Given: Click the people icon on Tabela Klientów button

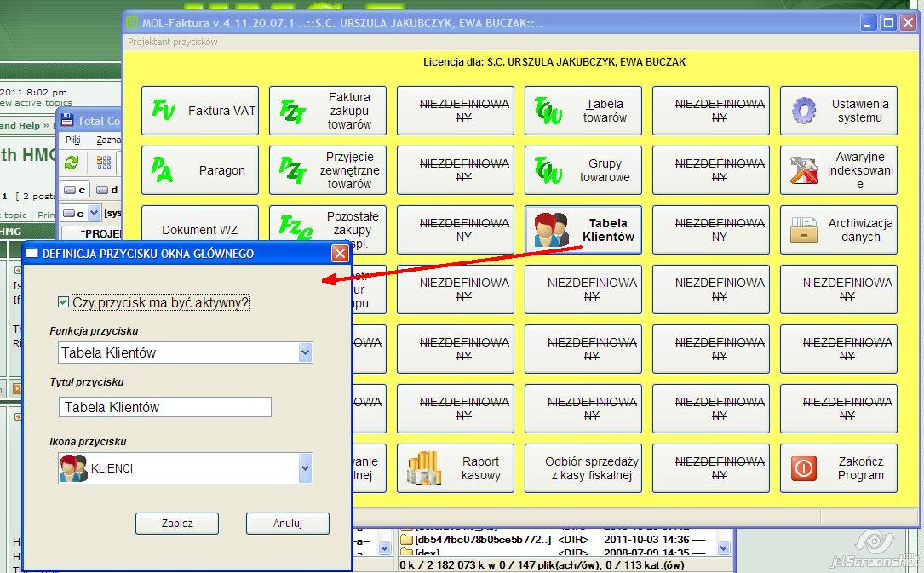Looking at the screenshot, I should tap(550, 230).
